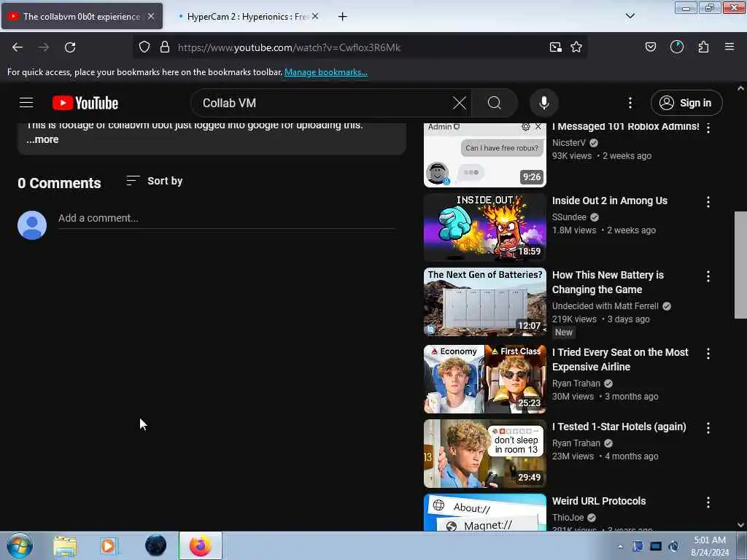Open the Pocket save icon
The height and width of the screenshot is (560, 747).
651,47
